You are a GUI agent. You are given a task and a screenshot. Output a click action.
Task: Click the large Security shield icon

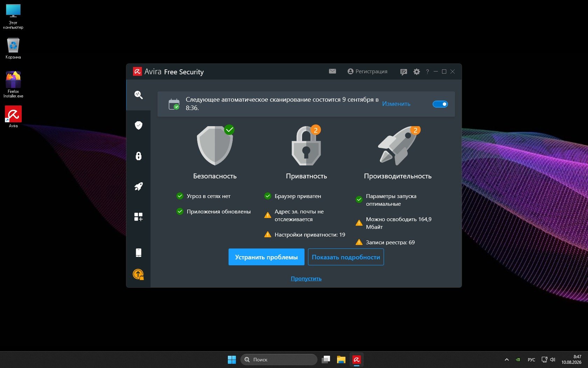(x=215, y=145)
